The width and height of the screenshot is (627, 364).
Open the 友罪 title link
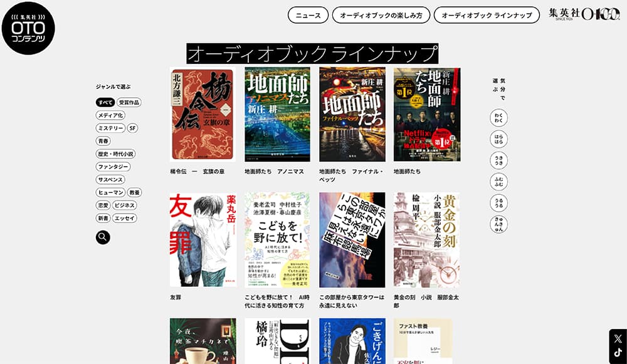tap(176, 297)
